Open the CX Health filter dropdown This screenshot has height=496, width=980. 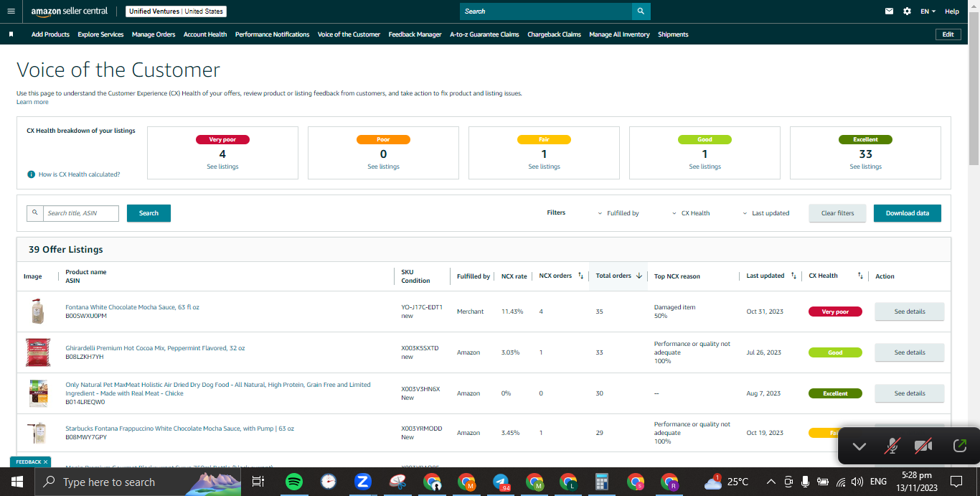(691, 213)
